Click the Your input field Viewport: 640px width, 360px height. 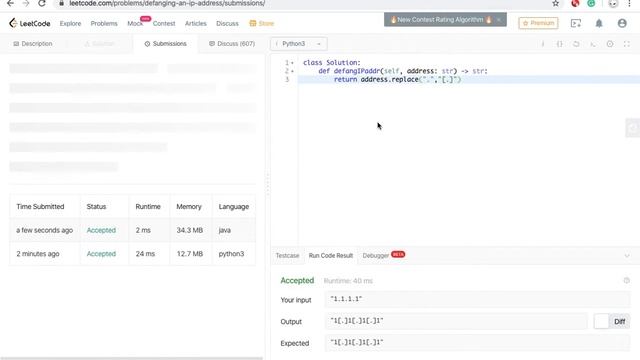tap(477, 299)
